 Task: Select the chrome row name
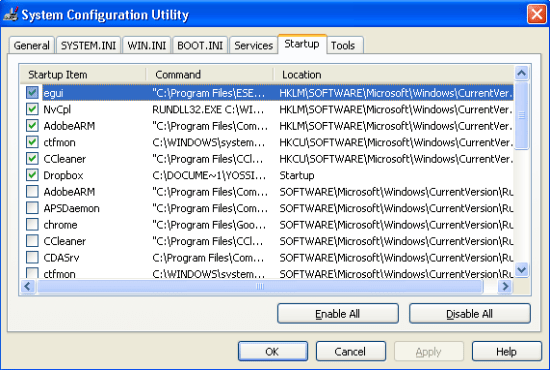tap(60, 225)
